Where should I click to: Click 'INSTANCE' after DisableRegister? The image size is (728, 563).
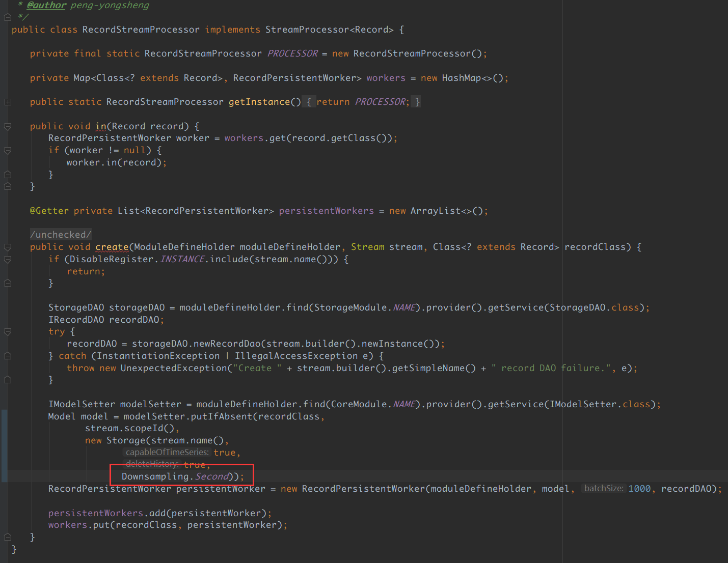pyautogui.click(x=182, y=259)
